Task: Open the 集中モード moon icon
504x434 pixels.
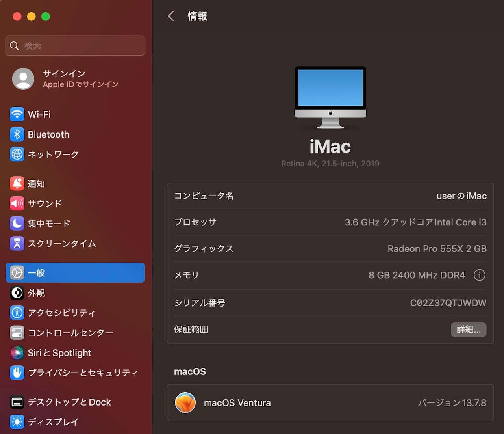Action: [17, 224]
